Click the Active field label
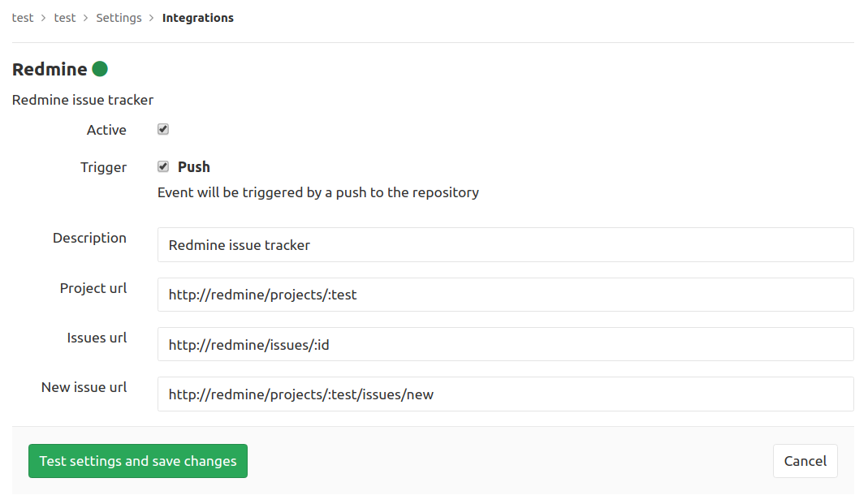This screenshot has height=504, width=868. 106,130
